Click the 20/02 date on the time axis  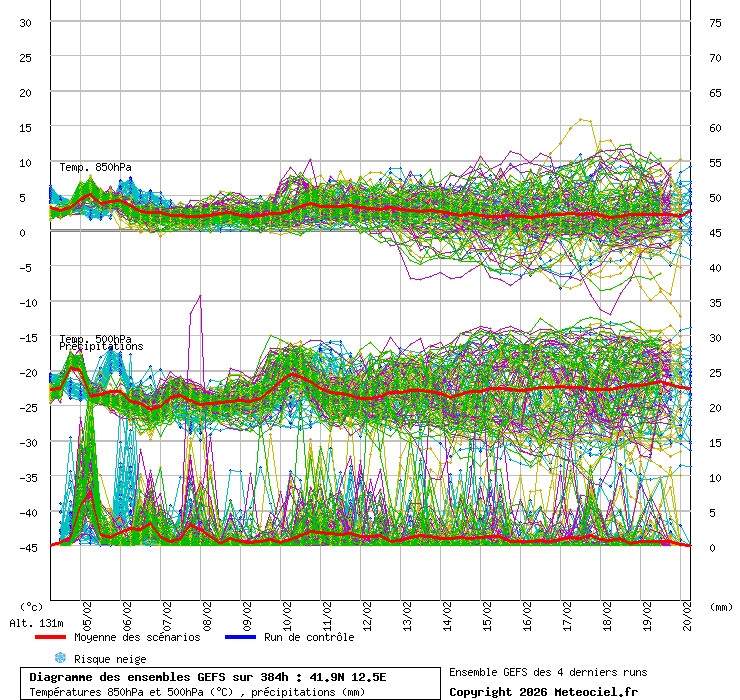[x=688, y=611]
